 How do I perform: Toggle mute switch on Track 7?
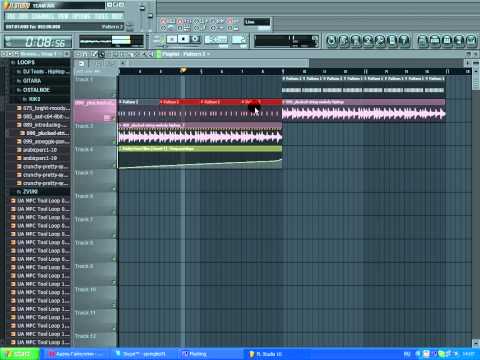[114, 236]
